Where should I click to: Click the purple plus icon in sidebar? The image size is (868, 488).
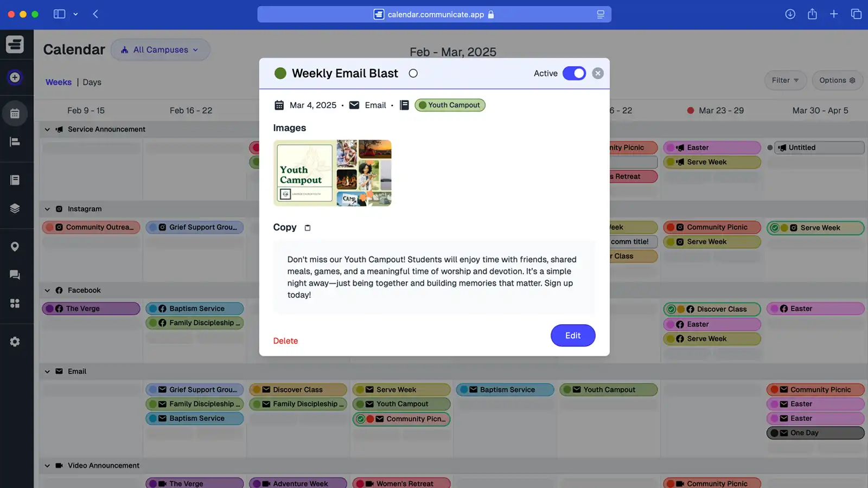(x=14, y=78)
